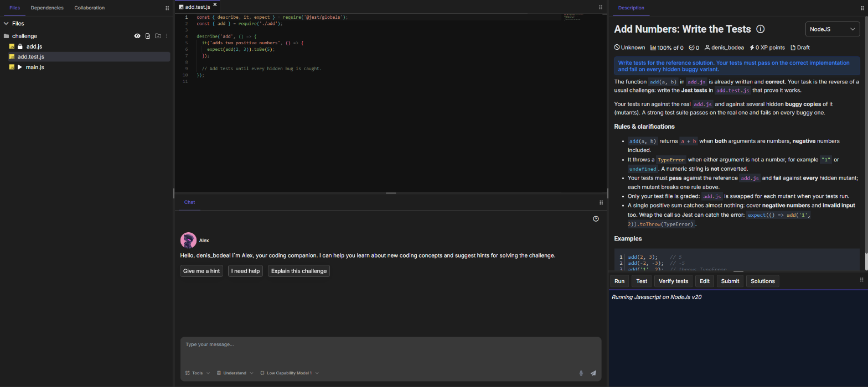
Task: Select the Files tab
Action: click(15, 8)
